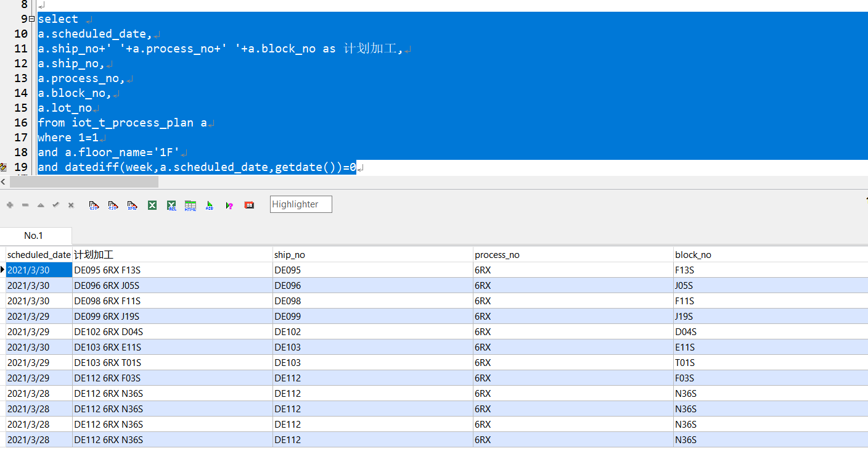The width and height of the screenshot is (868, 461).
Task: Click the date cell in the DE099 row
Action: [39, 316]
